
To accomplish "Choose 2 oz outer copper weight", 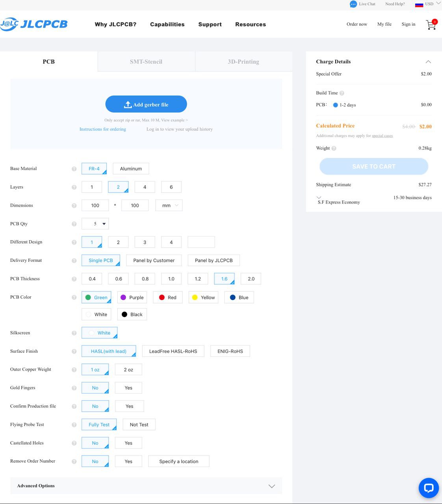I will [128, 370].
